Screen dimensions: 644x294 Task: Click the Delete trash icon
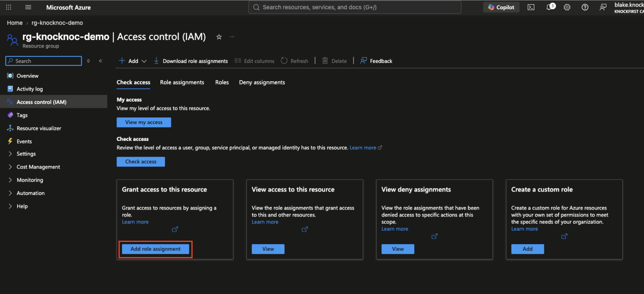(325, 61)
